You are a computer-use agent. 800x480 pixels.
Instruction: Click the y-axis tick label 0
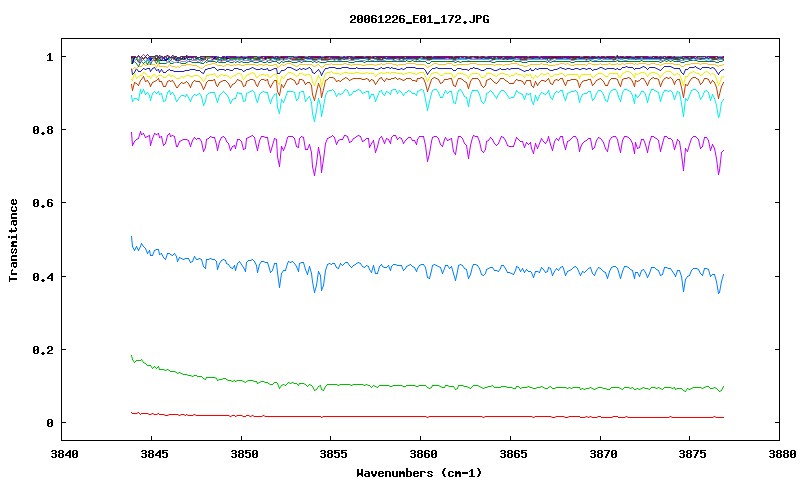[49, 423]
